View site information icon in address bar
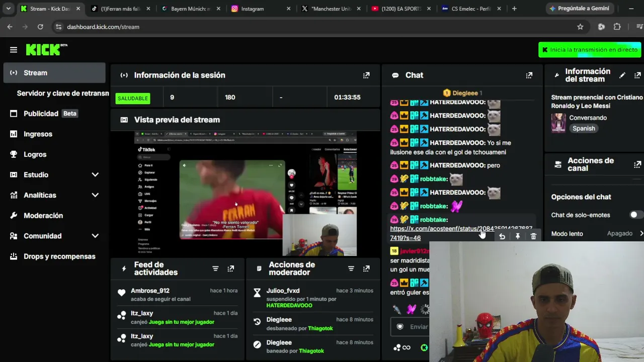The width and height of the screenshot is (644, 362). [x=58, y=27]
